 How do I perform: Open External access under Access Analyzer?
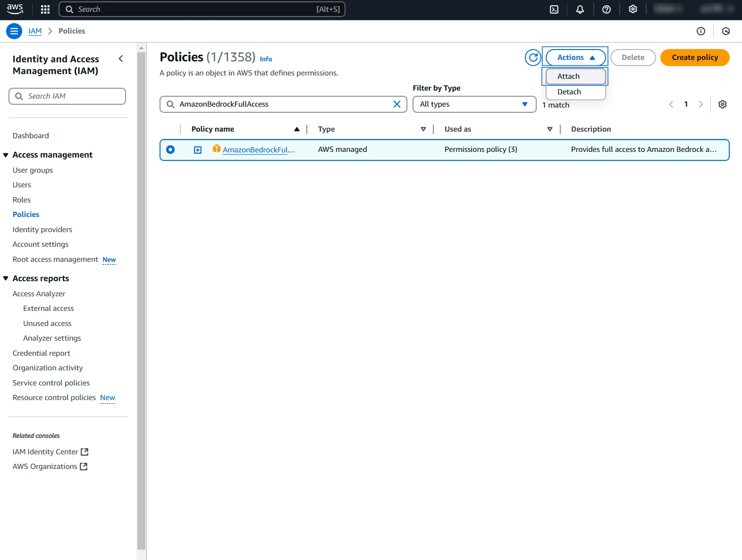49,309
